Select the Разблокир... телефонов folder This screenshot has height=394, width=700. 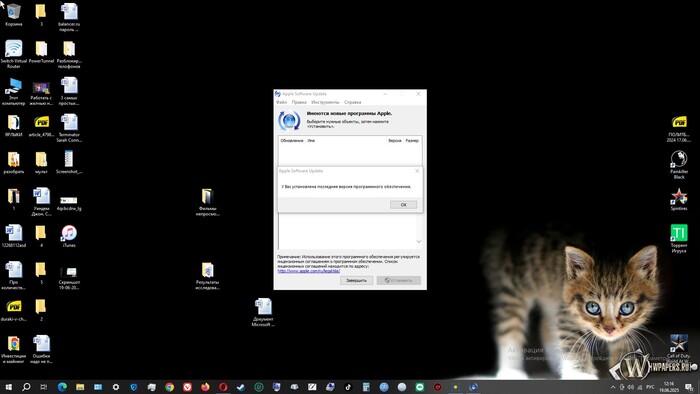coord(69,54)
